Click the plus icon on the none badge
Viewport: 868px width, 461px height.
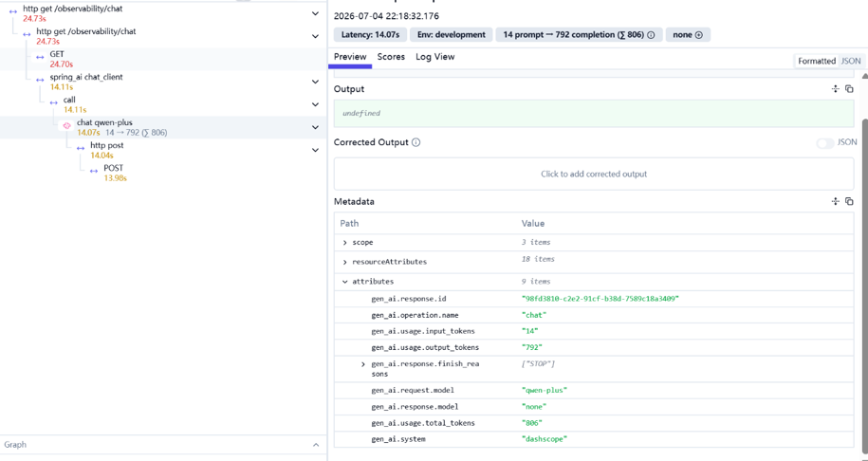point(698,35)
